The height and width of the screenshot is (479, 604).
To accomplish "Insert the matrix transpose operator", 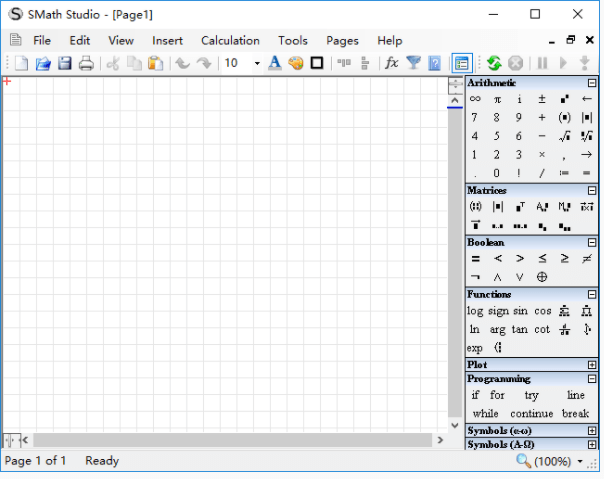I will click(x=520, y=207).
